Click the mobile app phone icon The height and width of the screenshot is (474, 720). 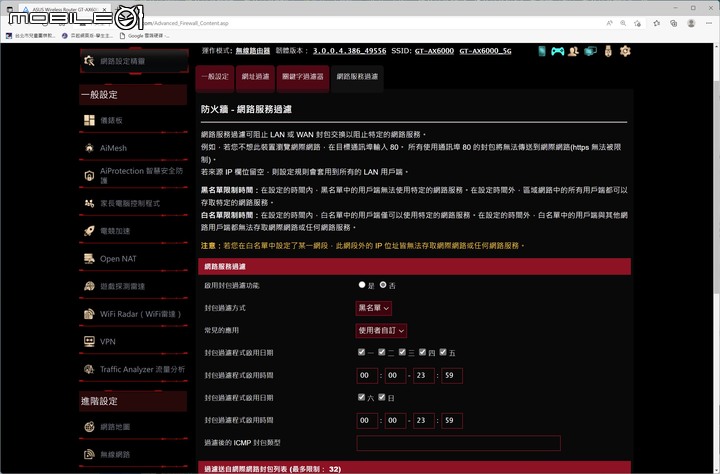click(x=542, y=51)
